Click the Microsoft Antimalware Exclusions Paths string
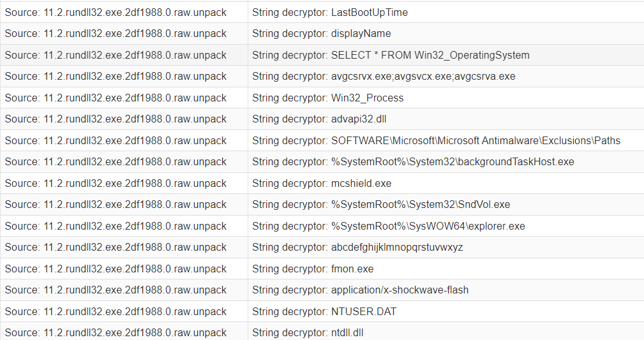This screenshot has height=340, width=644. pos(436,140)
